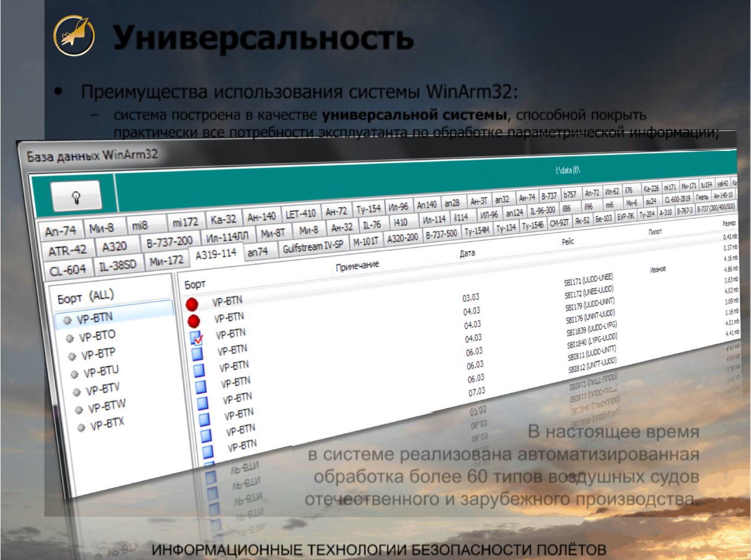Click the Пилот column header
This screenshot has width=751, height=560.
coord(655,232)
